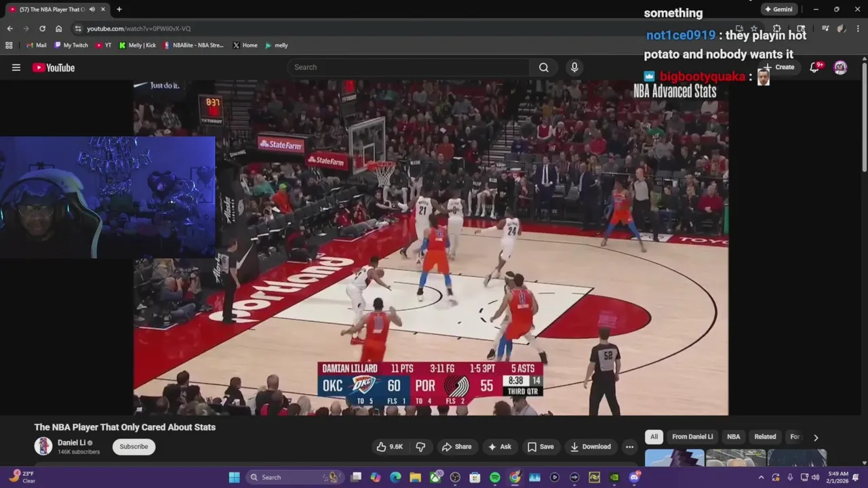Select the NBA filter chip
The height and width of the screenshot is (488, 868).
pyautogui.click(x=734, y=436)
